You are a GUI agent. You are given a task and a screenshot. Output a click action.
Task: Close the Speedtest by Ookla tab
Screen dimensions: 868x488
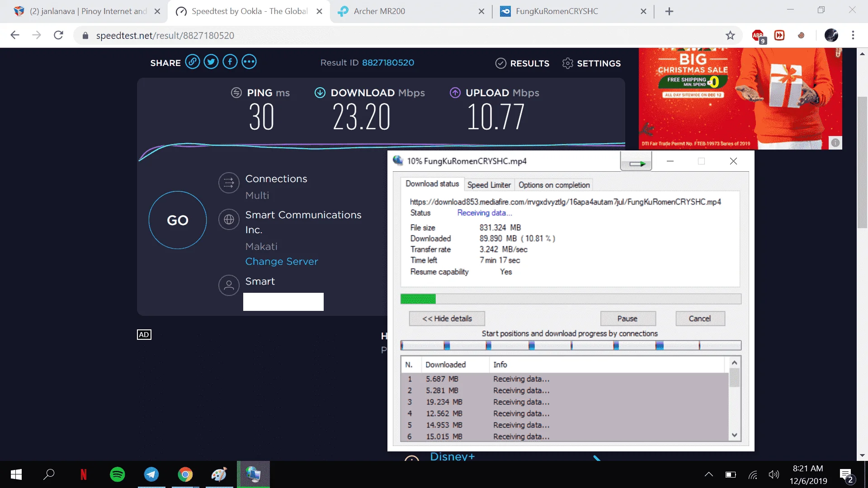tap(320, 11)
